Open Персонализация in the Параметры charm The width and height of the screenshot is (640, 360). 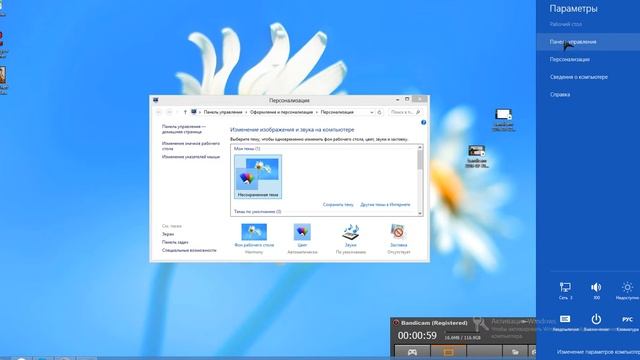point(569,59)
